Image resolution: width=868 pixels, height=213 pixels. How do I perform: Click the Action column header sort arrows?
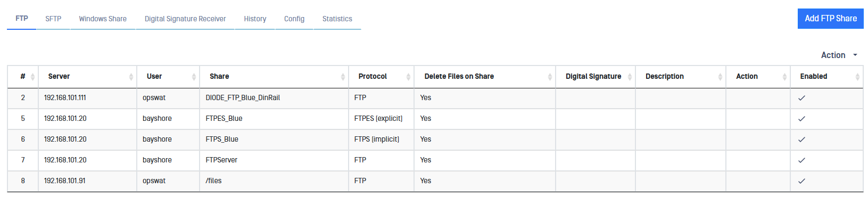[784, 77]
